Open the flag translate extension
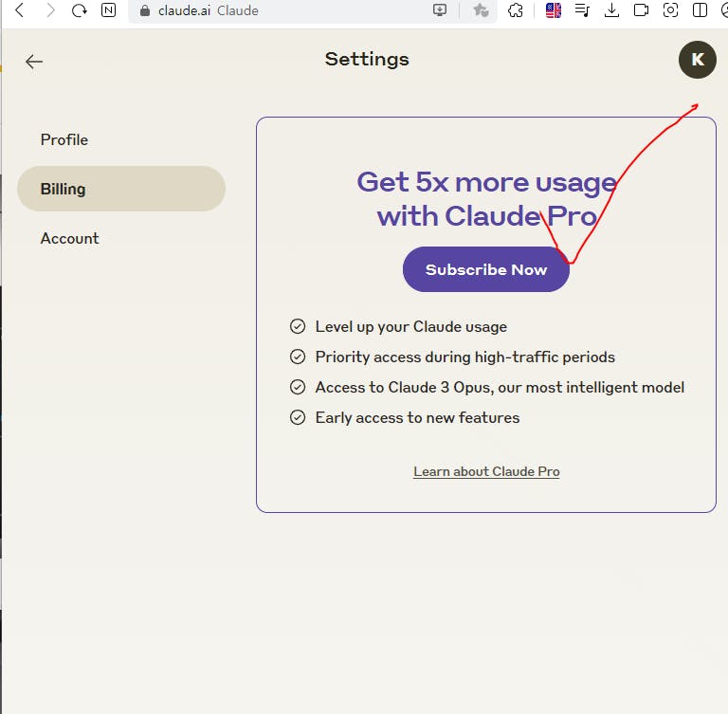This screenshot has height=714, width=728. [x=554, y=9]
